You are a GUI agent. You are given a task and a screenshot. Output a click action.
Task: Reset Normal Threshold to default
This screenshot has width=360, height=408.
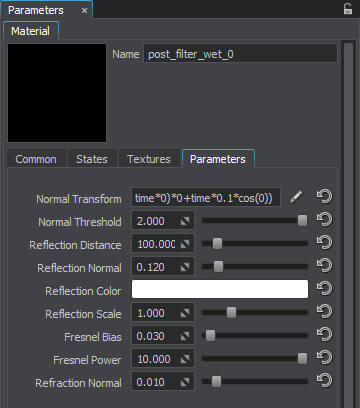324,219
